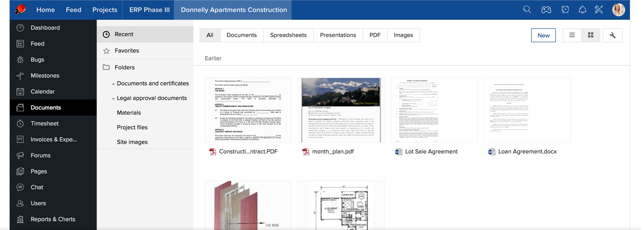644x230 pixels.
Task: Click the Calendar sidebar icon
Action: pyautogui.click(x=20, y=92)
